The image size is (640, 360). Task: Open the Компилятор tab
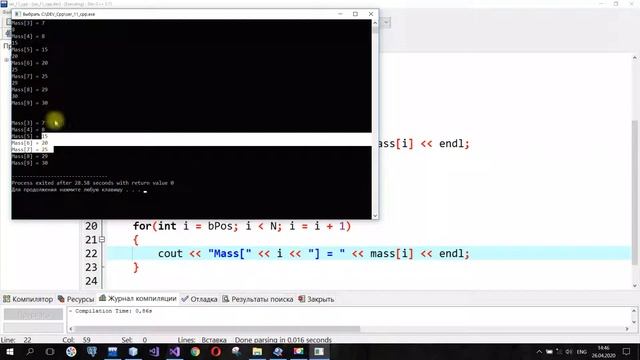(28, 299)
